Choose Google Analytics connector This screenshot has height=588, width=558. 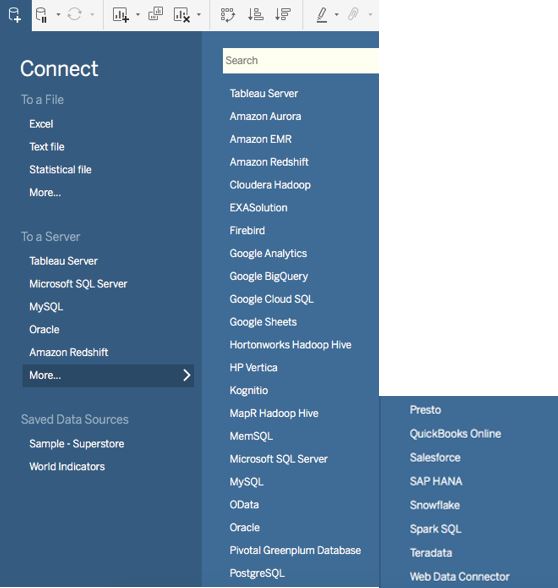click(x=268, y=254)
